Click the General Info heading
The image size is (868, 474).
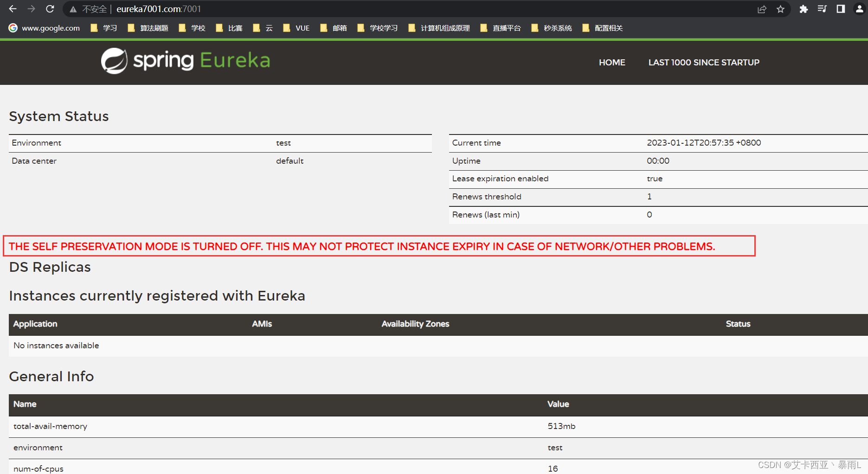pos(51,376)
